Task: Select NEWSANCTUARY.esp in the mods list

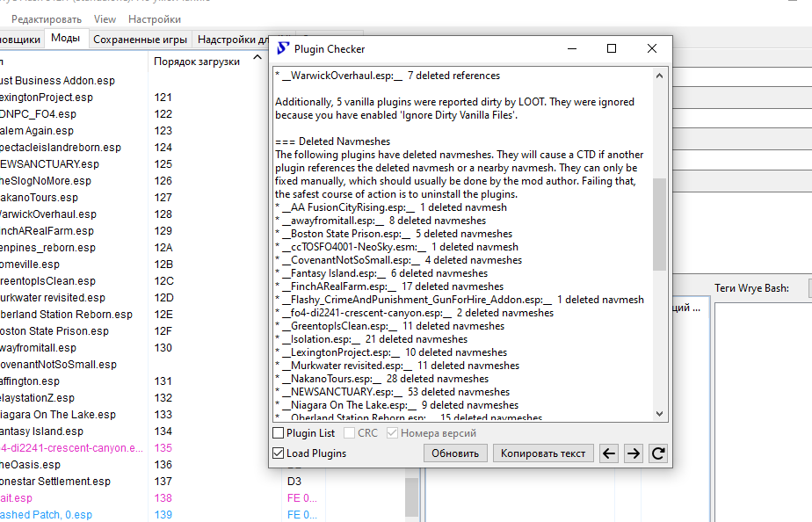Action: tap(50, 164)
